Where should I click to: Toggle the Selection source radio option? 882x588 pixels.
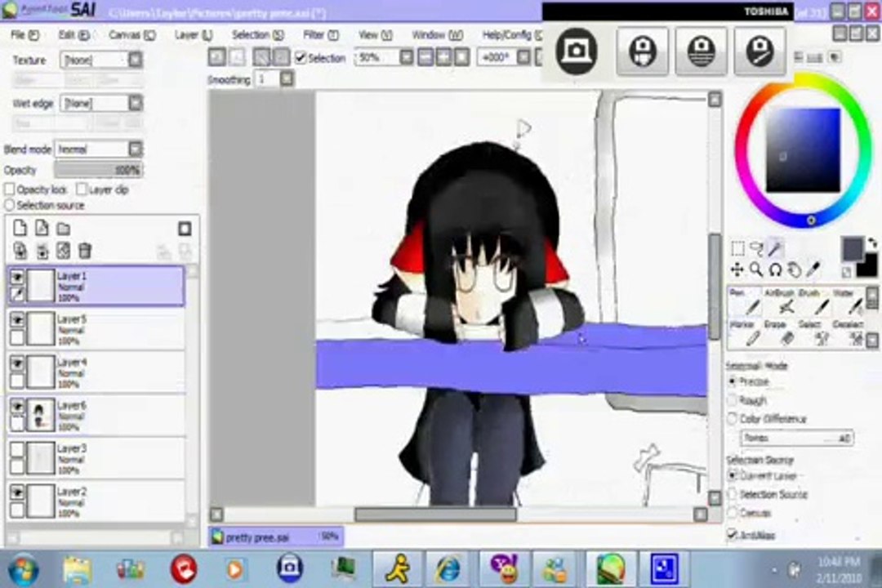tap(10, 205)
